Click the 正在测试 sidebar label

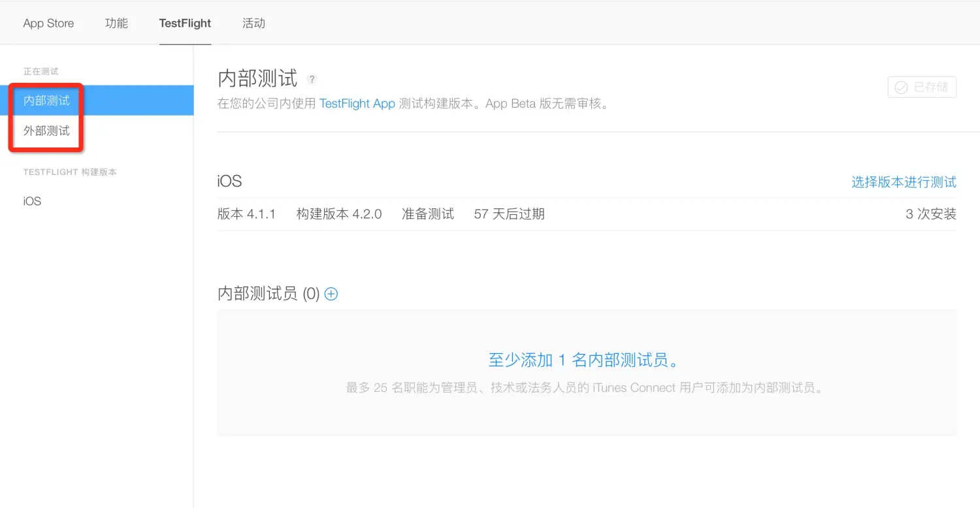pos(41,71)
